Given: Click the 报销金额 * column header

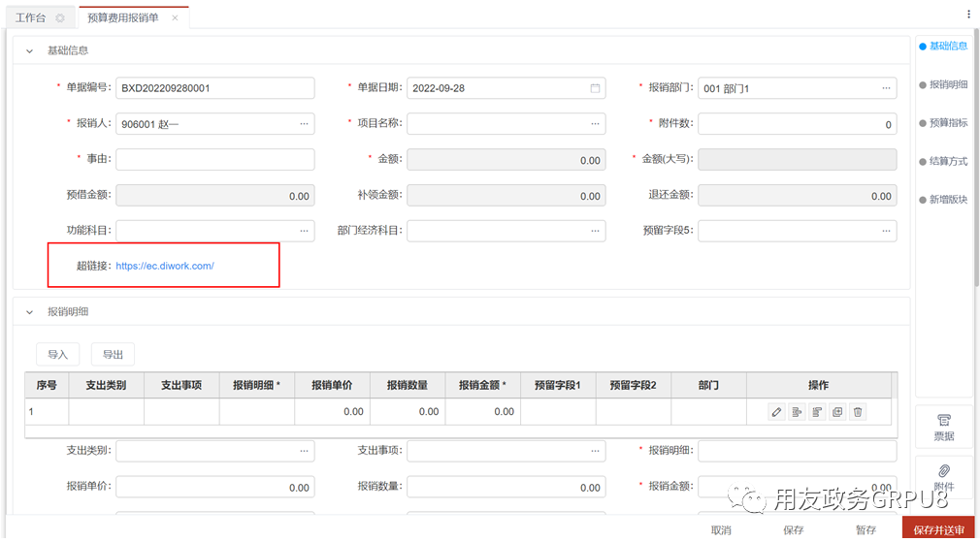Looking at the screenshot, I should tap(483, 385).
